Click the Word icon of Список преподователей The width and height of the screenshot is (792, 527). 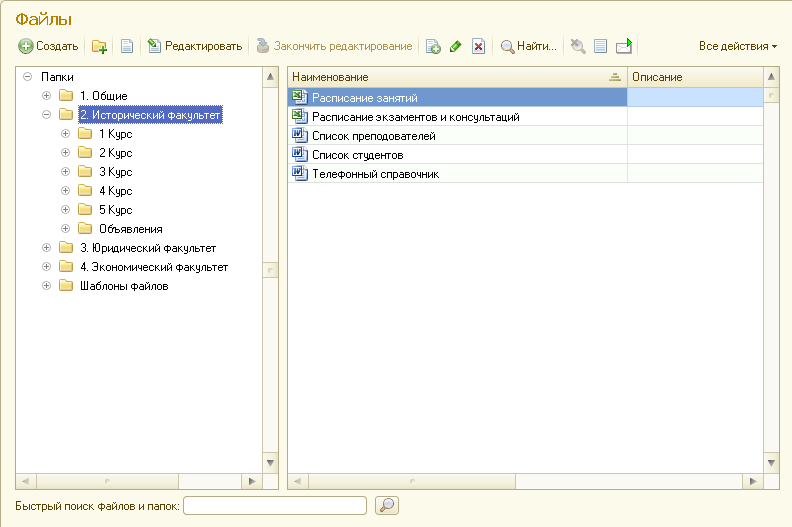click(300, 135)
